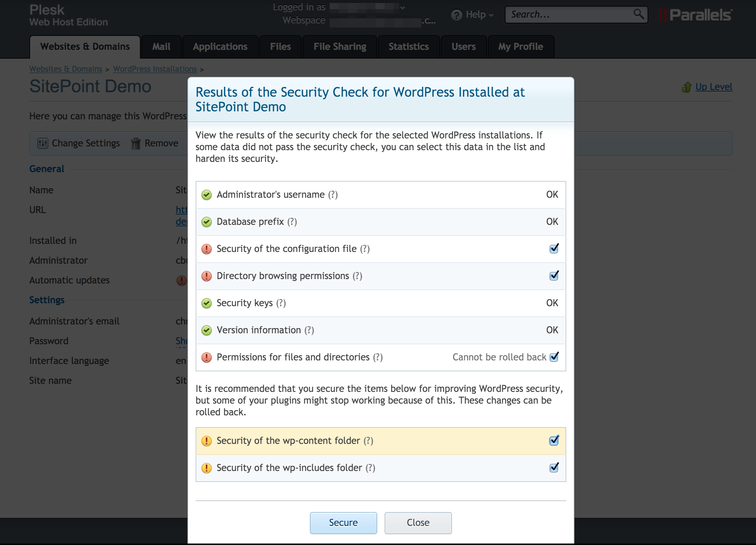Uncheck Security of the wp-content folder checkbox

click(x=554, y=440)
